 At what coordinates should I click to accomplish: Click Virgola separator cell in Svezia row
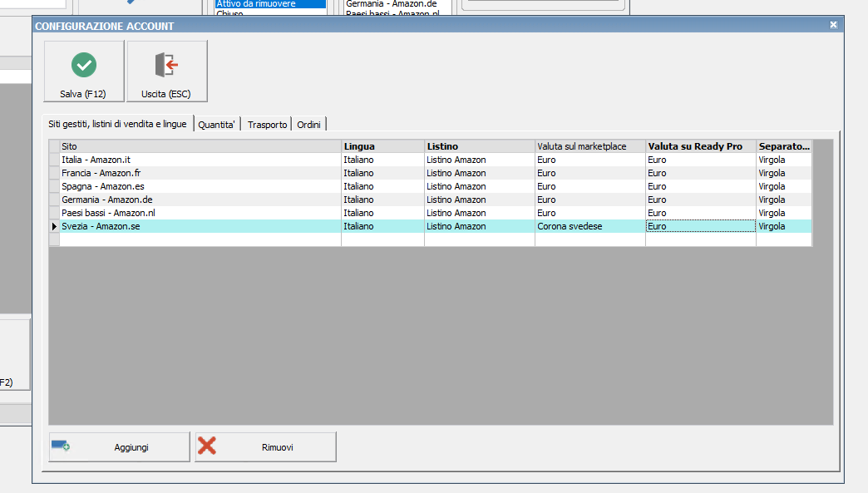784,226
